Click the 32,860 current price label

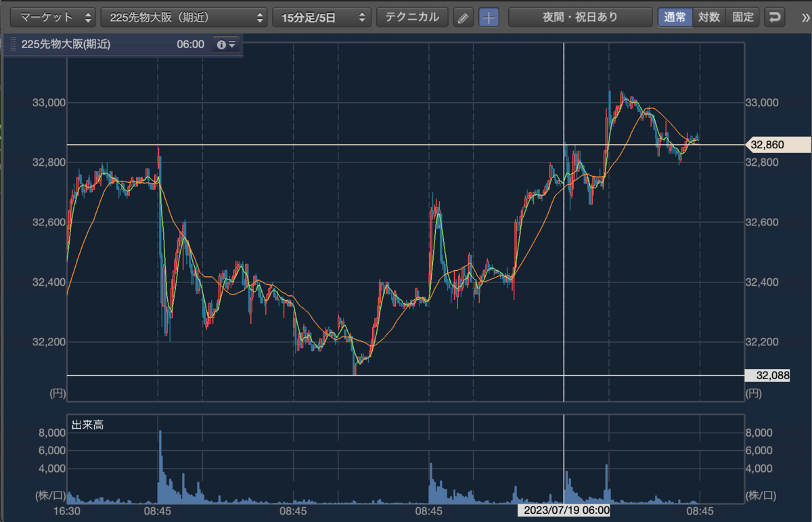click(777, 144)
